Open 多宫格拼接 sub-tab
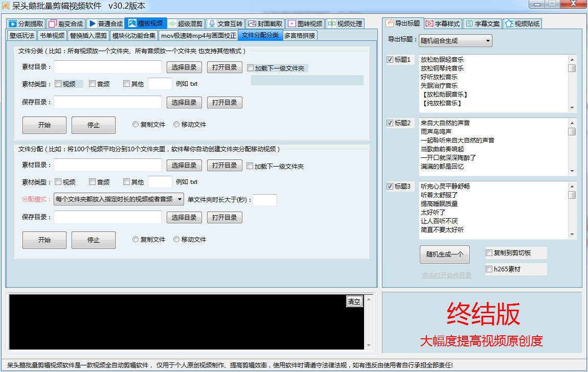Screen dimensions: 588x372 point(300,36)
